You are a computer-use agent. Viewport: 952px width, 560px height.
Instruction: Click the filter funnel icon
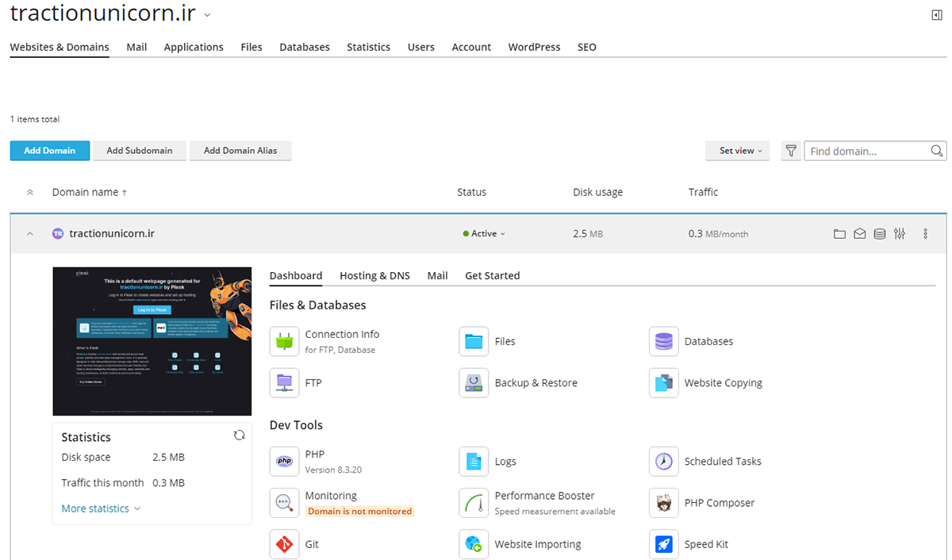pyautogui.click(x=791, y=151)
